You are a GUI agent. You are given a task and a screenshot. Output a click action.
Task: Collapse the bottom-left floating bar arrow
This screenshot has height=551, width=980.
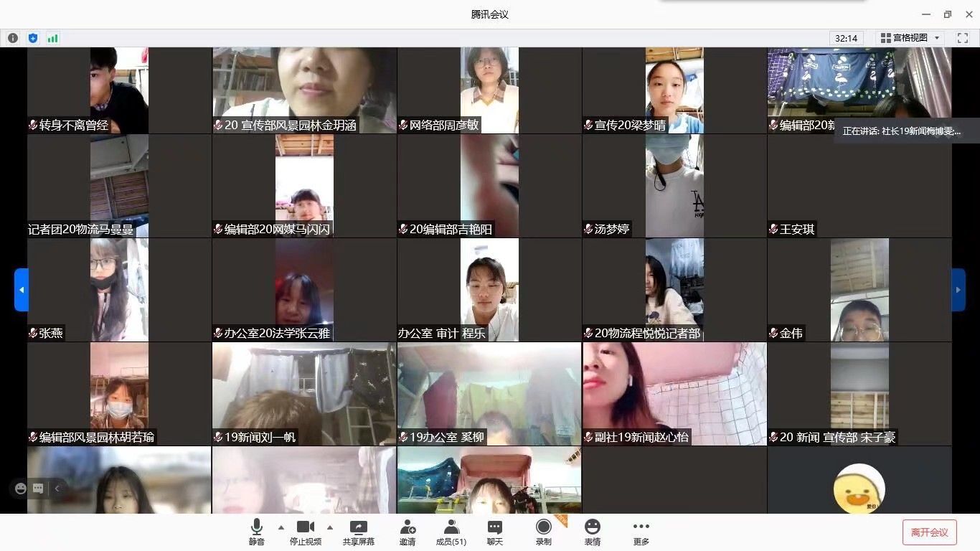(57, 489)
